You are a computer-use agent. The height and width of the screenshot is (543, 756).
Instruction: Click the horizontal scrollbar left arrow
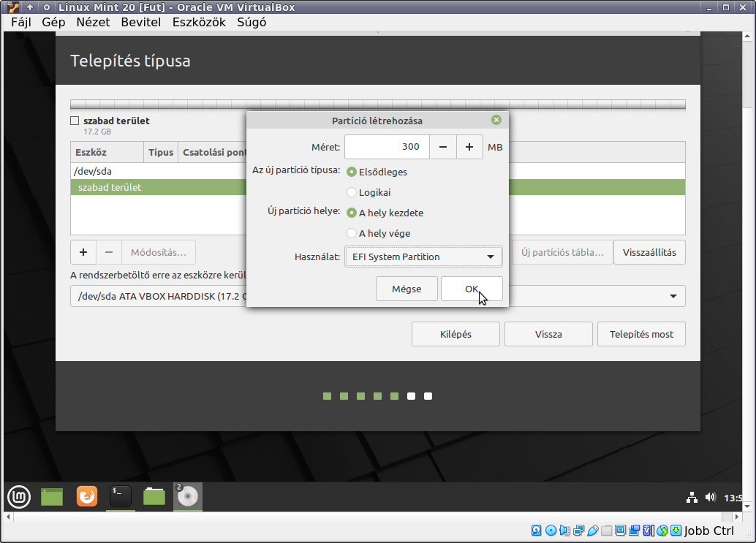click(8, 517)
